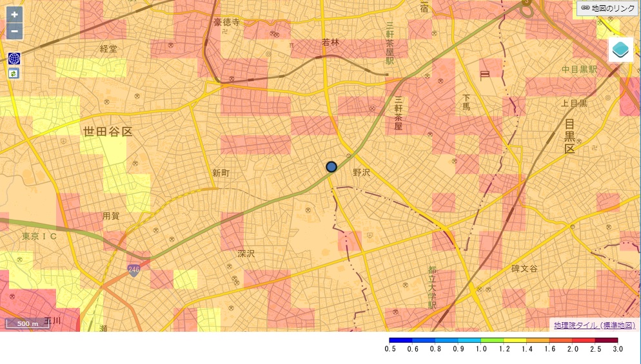Click the 豪徳寺 label on the map
641x364 pixels.
point(226,23)
